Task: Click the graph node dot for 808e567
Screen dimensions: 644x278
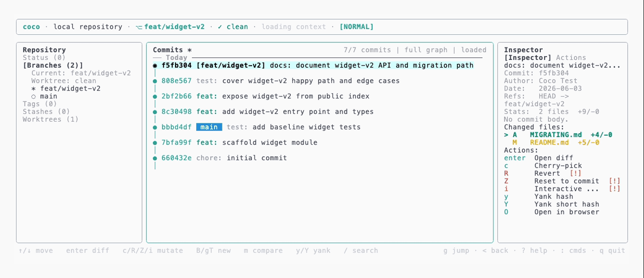Action: (155, 81)
